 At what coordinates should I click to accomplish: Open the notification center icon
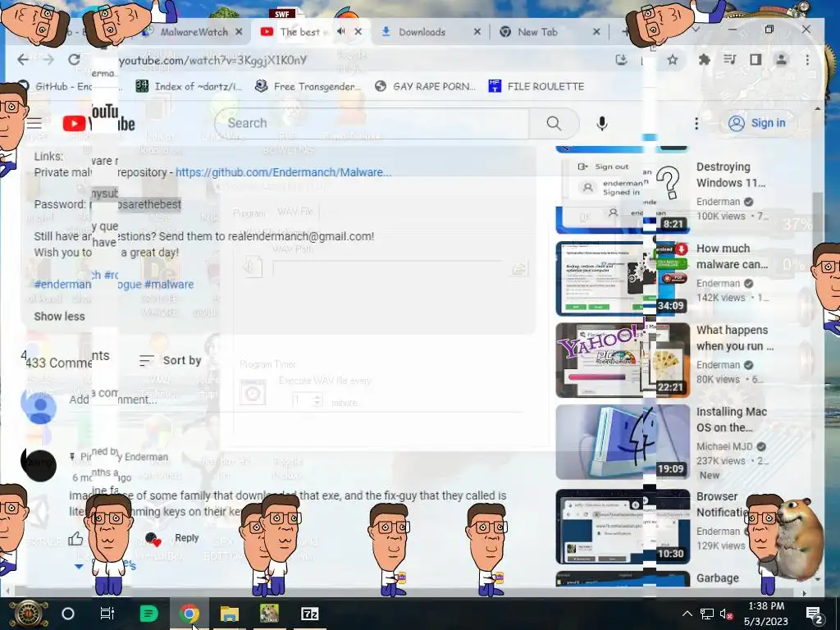814,614
